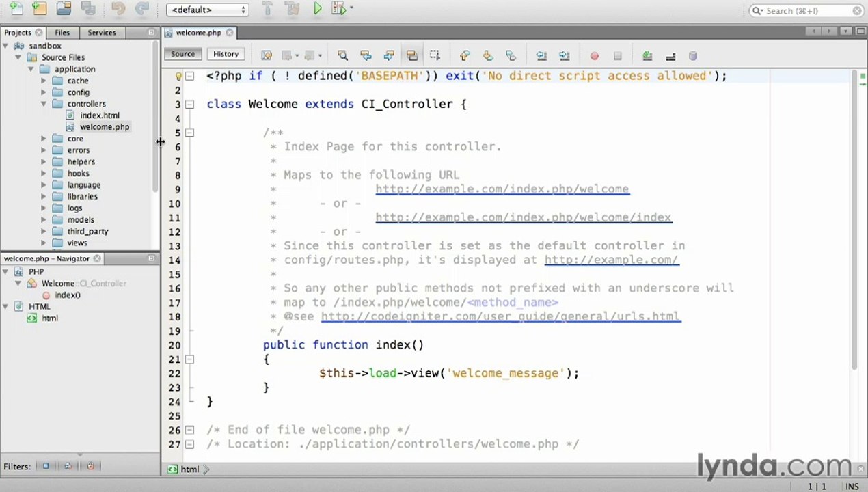Viewport: 868px width, 492px height.
Task: Select index.html in the controllers folder
Action: (99, 115)
